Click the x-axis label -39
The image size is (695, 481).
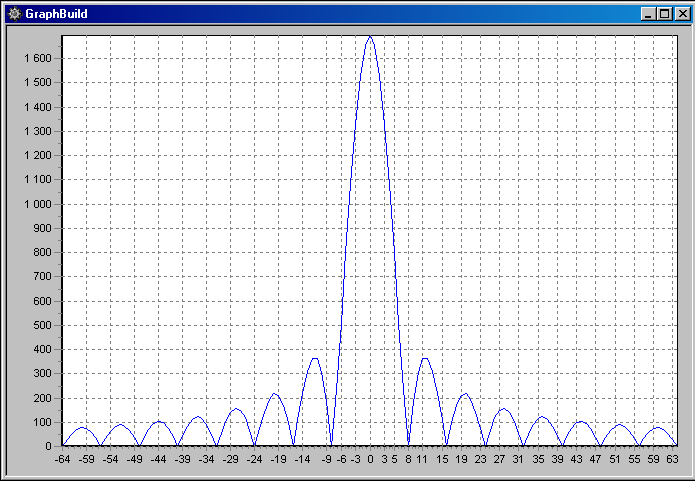pos(182,459)
